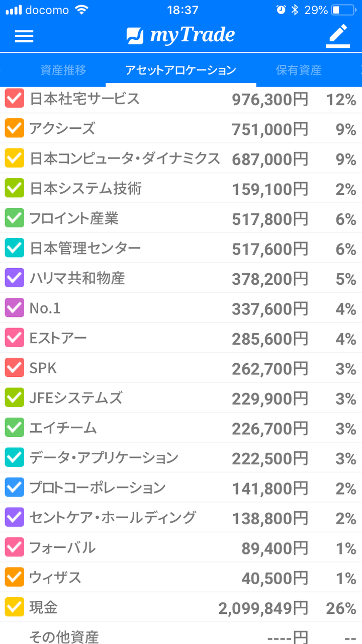The width and height of the screenshot is (362, 644).
Task: Disable the JFEシステムズ checkbox
Action: point(15,398)
